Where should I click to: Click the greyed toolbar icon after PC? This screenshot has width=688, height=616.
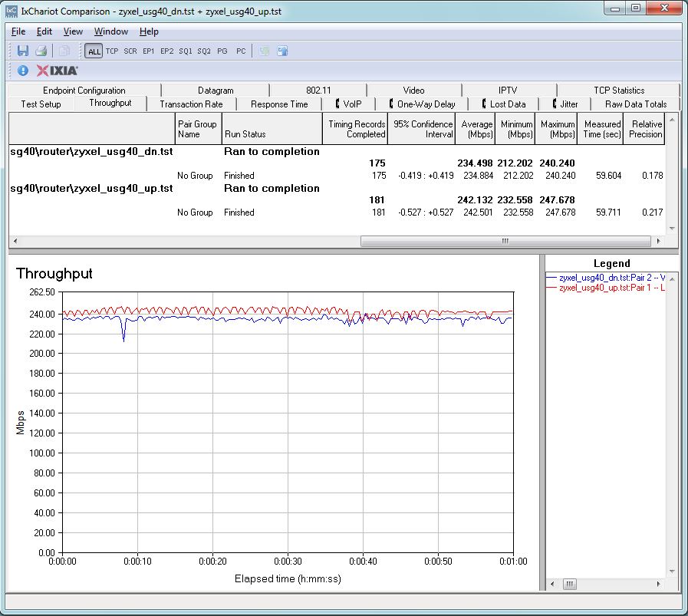click(x=264, y=51)
